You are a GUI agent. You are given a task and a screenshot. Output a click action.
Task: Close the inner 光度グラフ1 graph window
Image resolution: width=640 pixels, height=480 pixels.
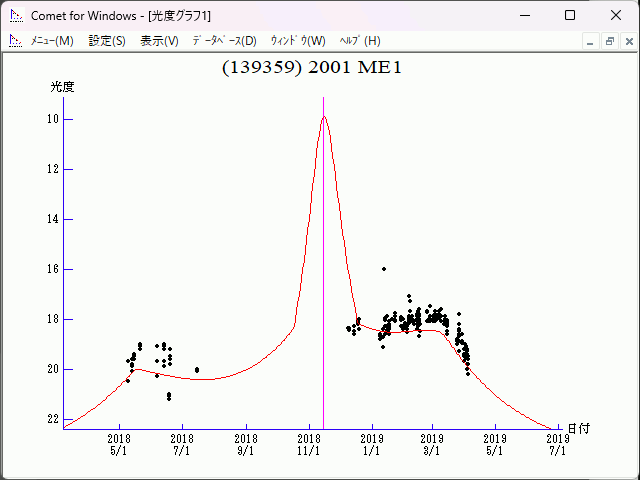(x=626, y=41)
